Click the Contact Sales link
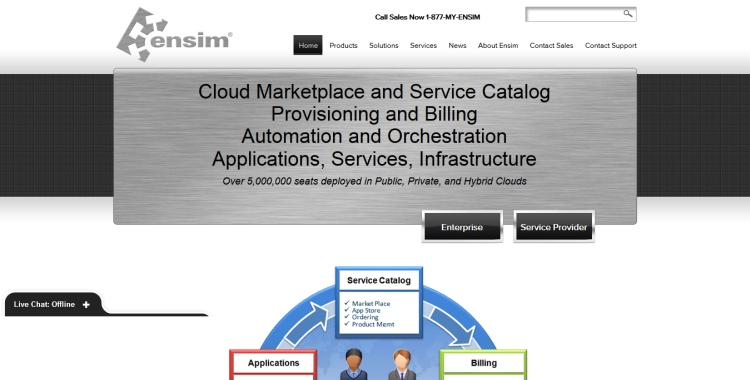Image resolution: width=750 pixels, height=380 pixels. [x=551, y=45]
